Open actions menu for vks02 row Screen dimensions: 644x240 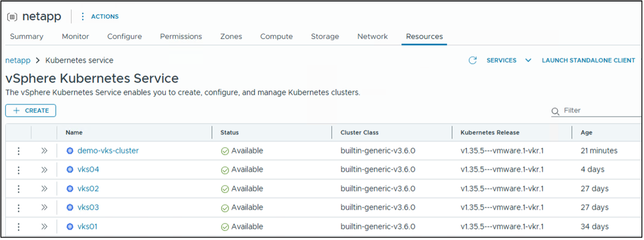coord(18,189)
